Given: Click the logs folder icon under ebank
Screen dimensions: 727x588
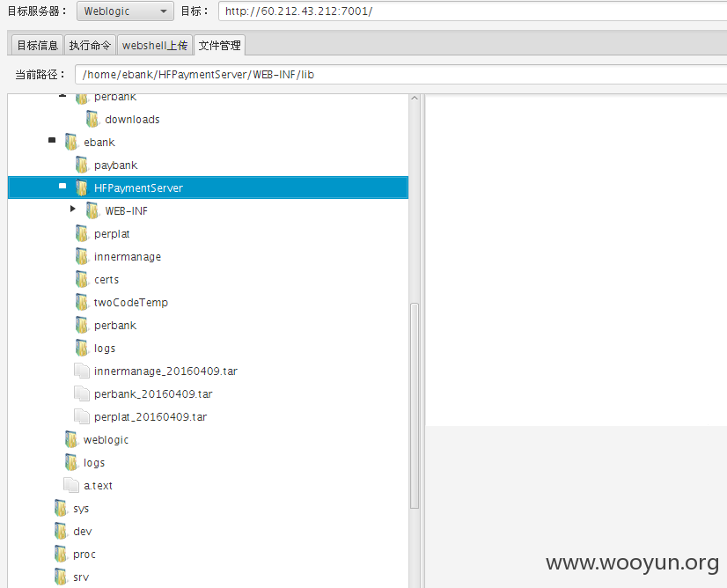Looking at the screenshot, I should point(82,348).
